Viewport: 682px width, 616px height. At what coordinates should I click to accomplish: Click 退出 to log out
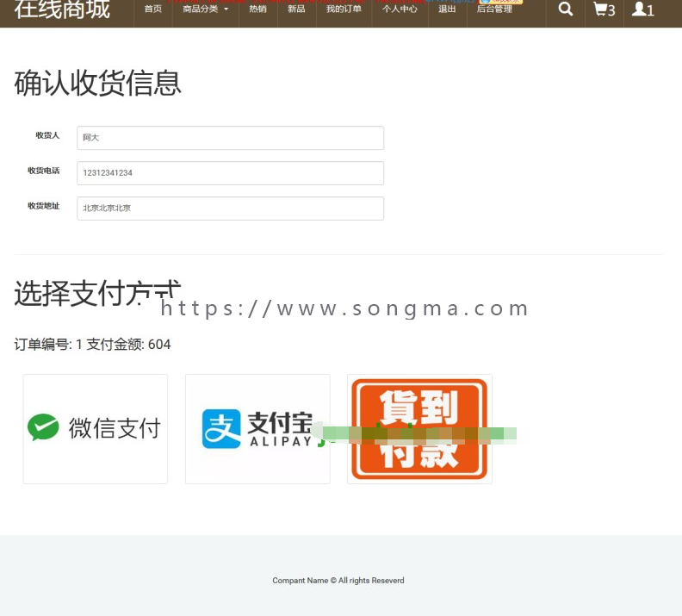(x=447, y=9)
